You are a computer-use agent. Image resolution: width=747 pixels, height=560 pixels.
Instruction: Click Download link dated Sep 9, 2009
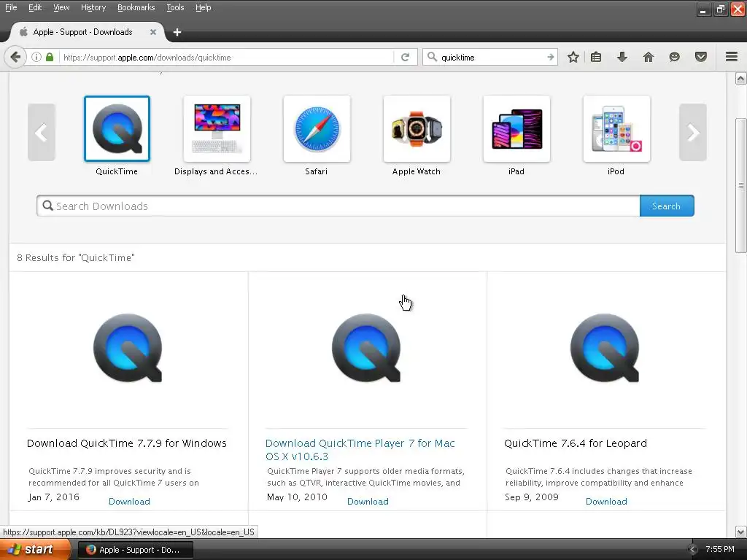point(606,502)
